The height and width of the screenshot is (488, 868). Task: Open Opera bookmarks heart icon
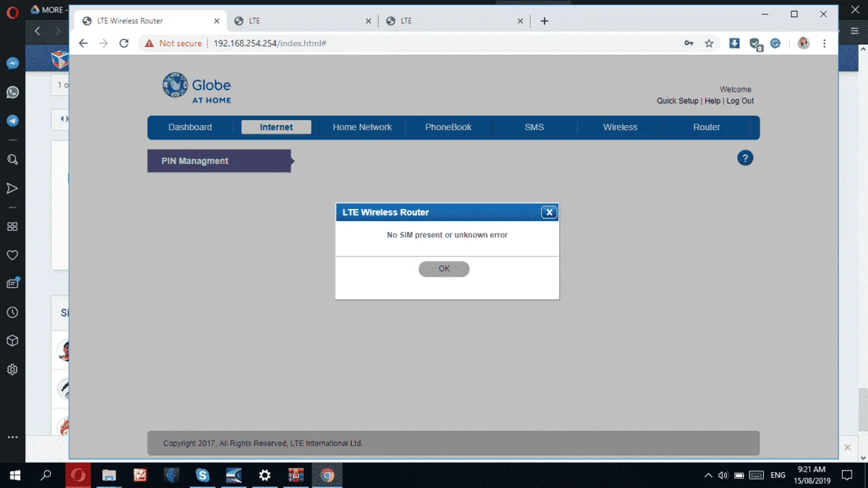pyautogui.click(x=12, y=255)
